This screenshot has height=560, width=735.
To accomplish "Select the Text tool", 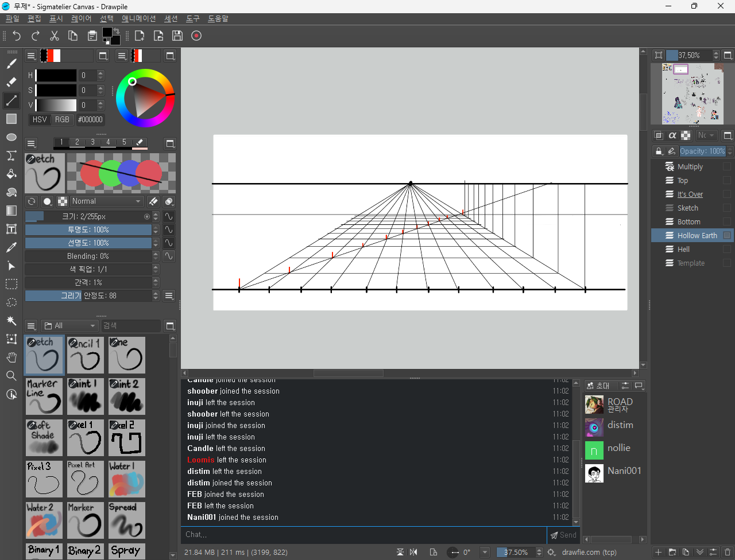I will coord(11,229).
